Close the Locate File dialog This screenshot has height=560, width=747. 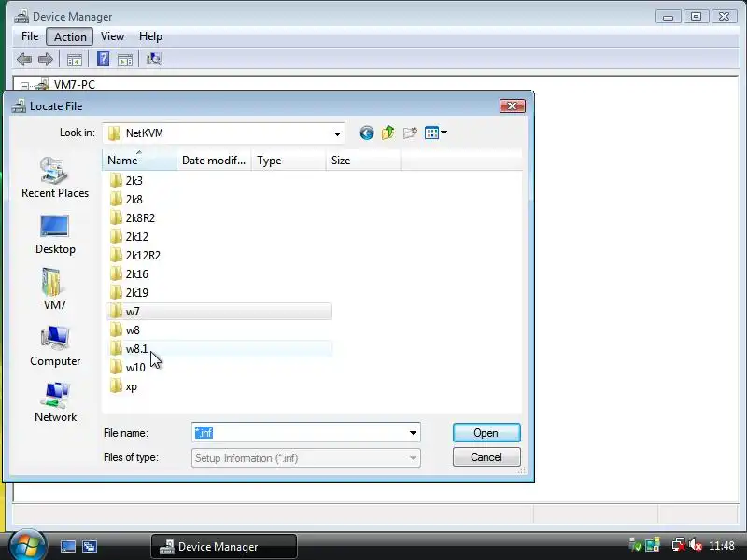pyautogui.click(x=512, y=105)
